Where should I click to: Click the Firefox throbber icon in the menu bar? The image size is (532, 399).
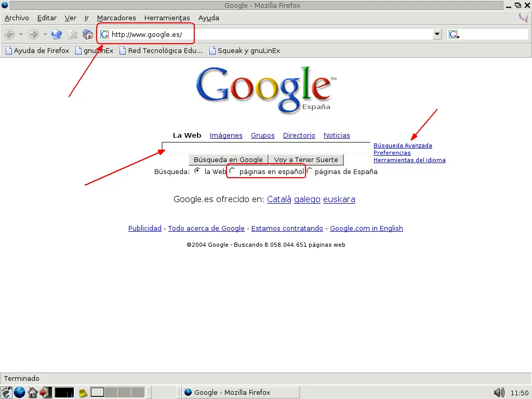point(524,17)
